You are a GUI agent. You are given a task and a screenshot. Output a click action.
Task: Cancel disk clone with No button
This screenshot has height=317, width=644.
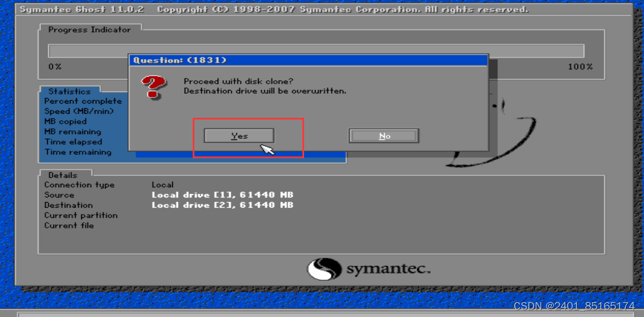click(x=384, y=135)
